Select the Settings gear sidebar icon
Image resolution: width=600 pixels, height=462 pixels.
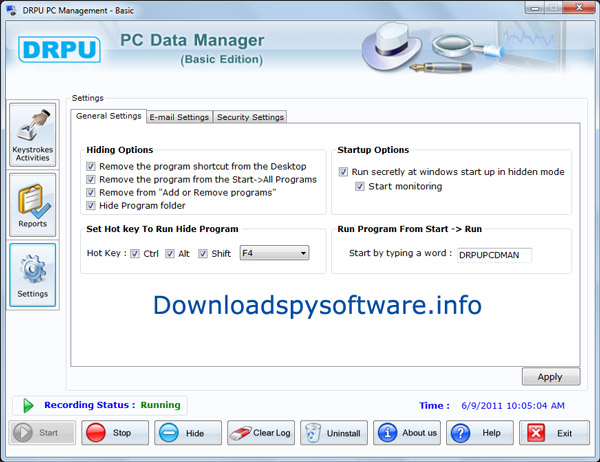[x=33, y=275]
